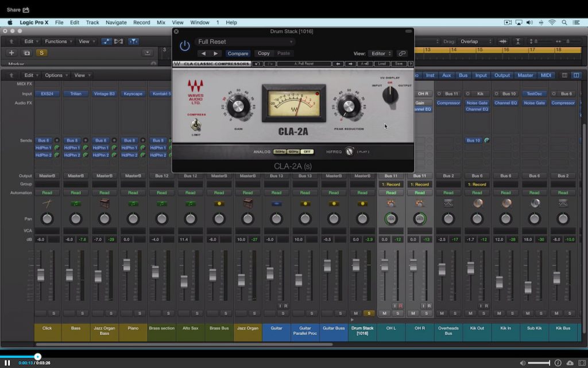
Task: Toggle the Flex view button in the tracks toolbar
Action: click(118, 41)
